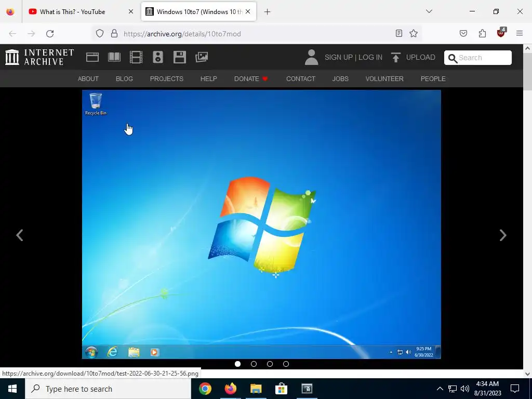
Task: Open the PEOPLE link
Action: [433, 79]
